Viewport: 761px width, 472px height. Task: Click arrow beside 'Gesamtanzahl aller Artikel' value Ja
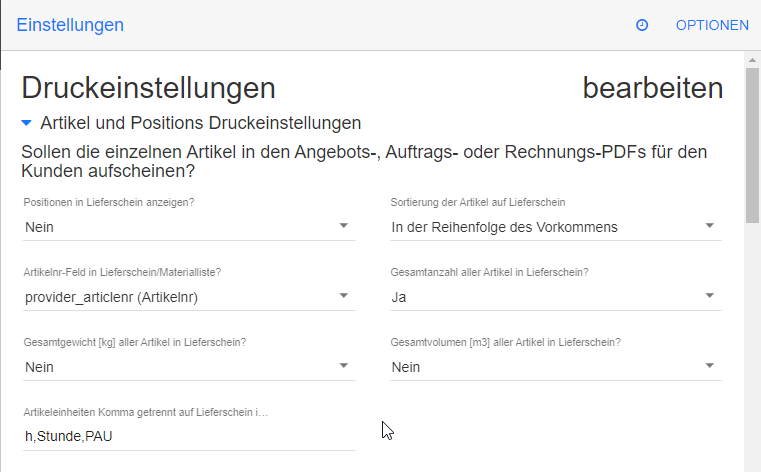click(x=710, y=296)
